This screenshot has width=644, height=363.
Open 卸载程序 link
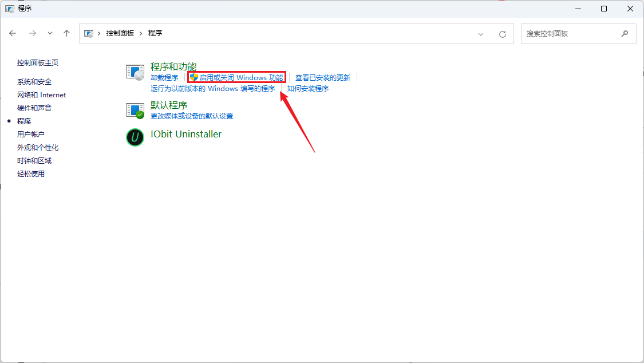(x=165, y=77)
